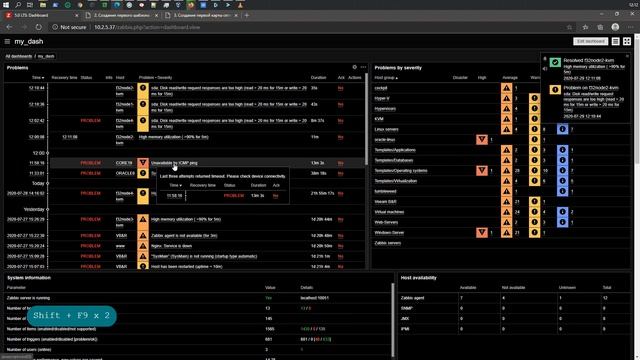This screenshot has width=640, height=360.
Task: Open the cockpit host group link
Action: (381, 88)
